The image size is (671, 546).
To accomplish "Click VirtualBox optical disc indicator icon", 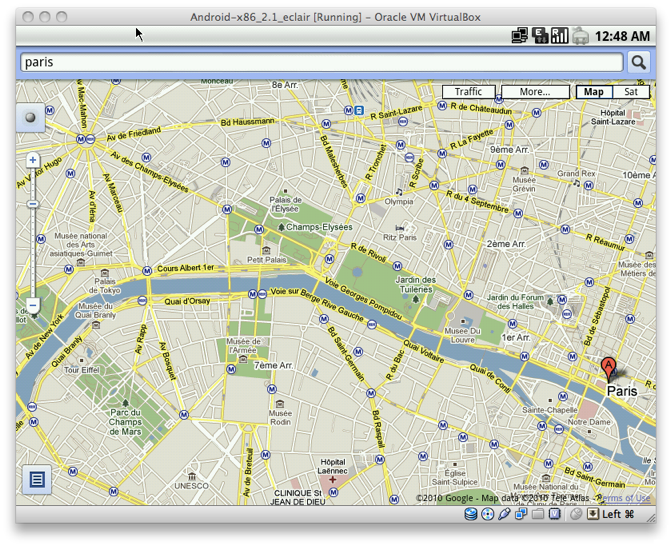I will point(487,514).
